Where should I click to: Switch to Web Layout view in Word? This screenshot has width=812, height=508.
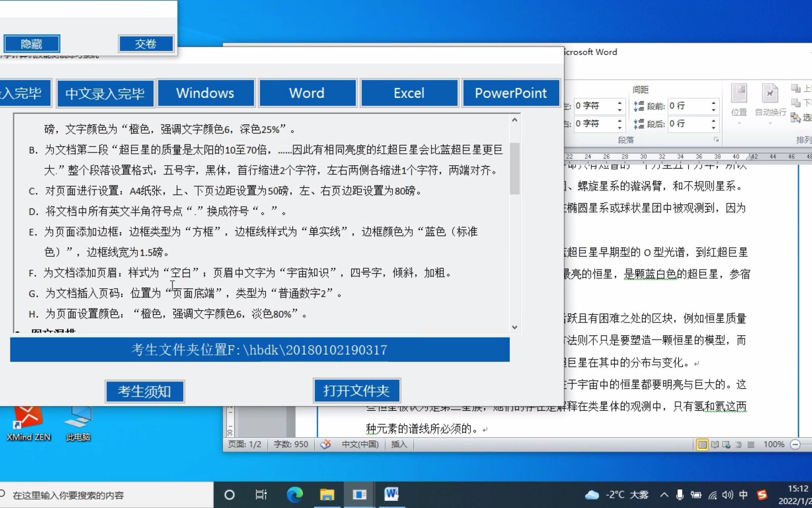(726, 445)
